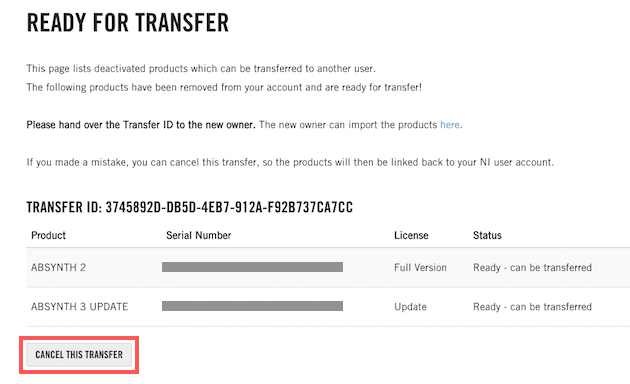
Task: Click the Update license cell
Action: (x=410, y=307)
